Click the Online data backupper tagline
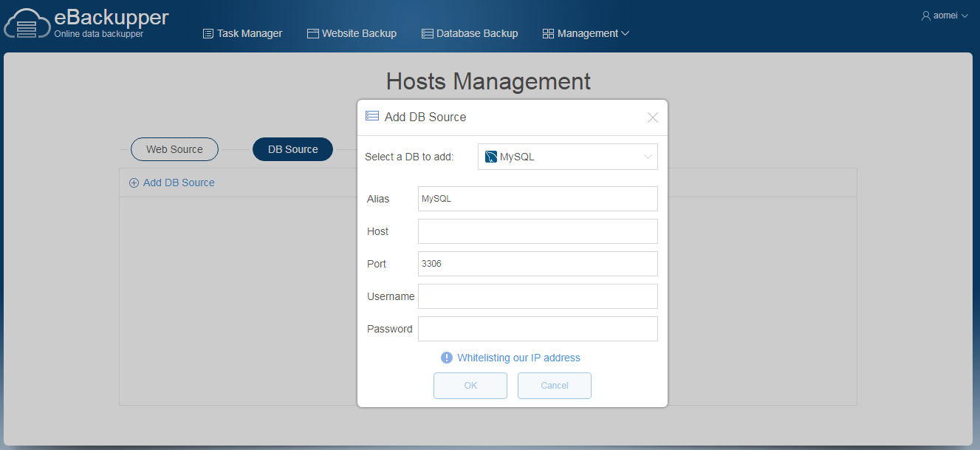 [99, 34]
